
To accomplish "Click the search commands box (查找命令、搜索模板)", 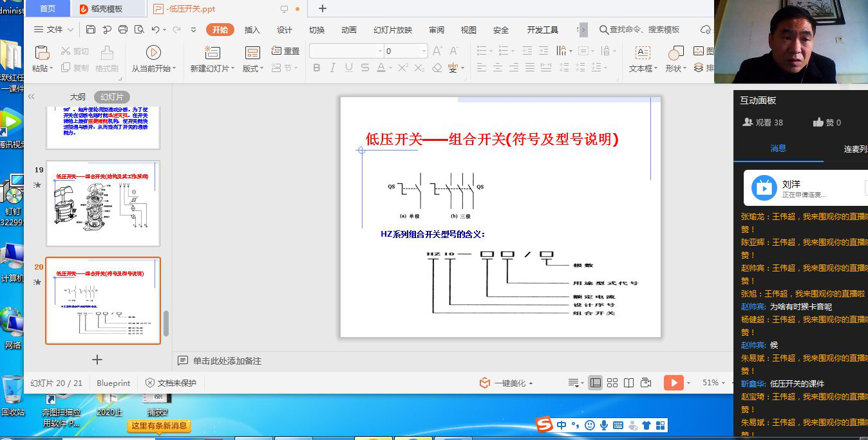I will (640, 30).
